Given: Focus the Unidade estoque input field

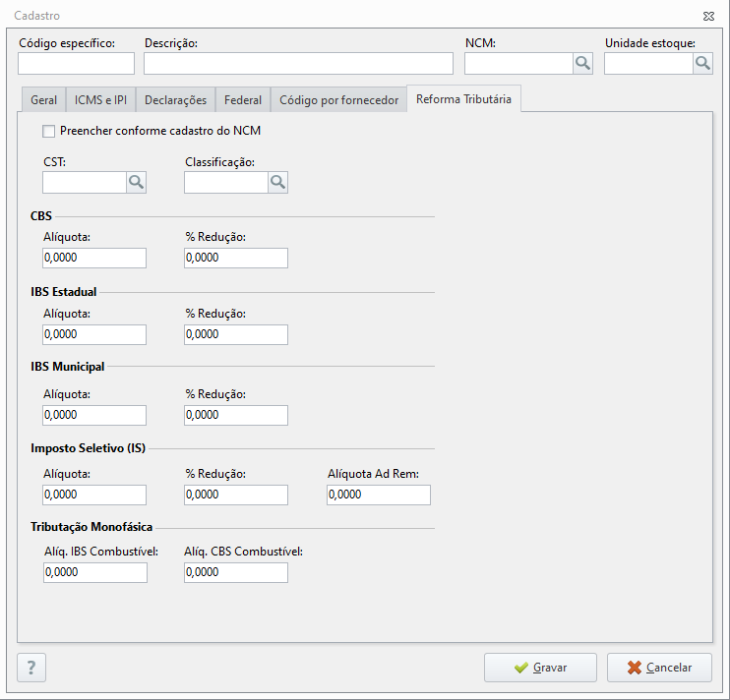Looking at the screenshot, I should [x=648, y=63].
